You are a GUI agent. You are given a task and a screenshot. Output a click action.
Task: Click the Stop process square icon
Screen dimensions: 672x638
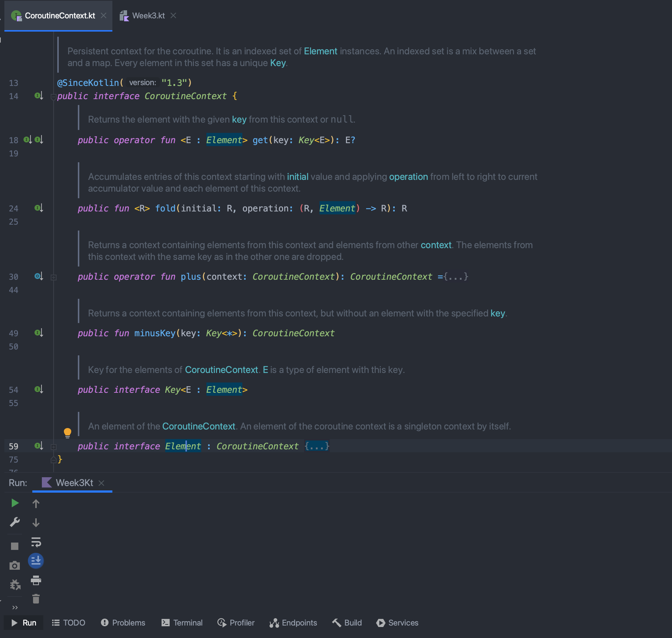point(15,546)
